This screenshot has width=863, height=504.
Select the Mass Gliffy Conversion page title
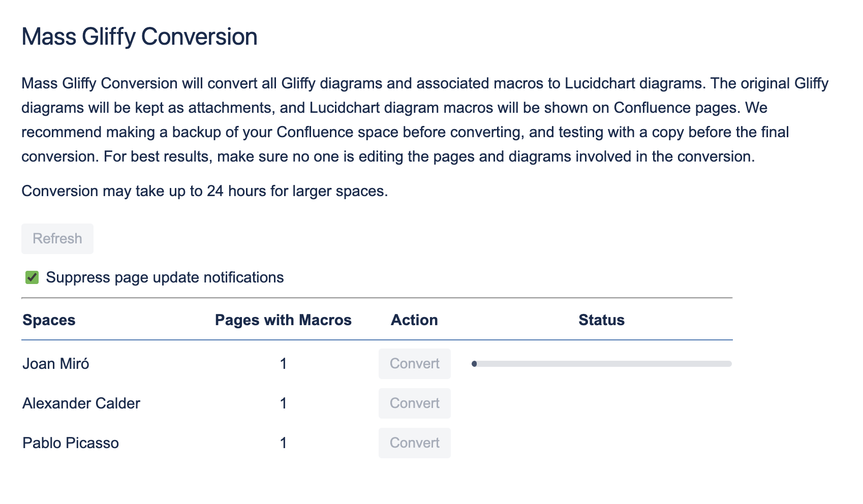pos(139,36)
